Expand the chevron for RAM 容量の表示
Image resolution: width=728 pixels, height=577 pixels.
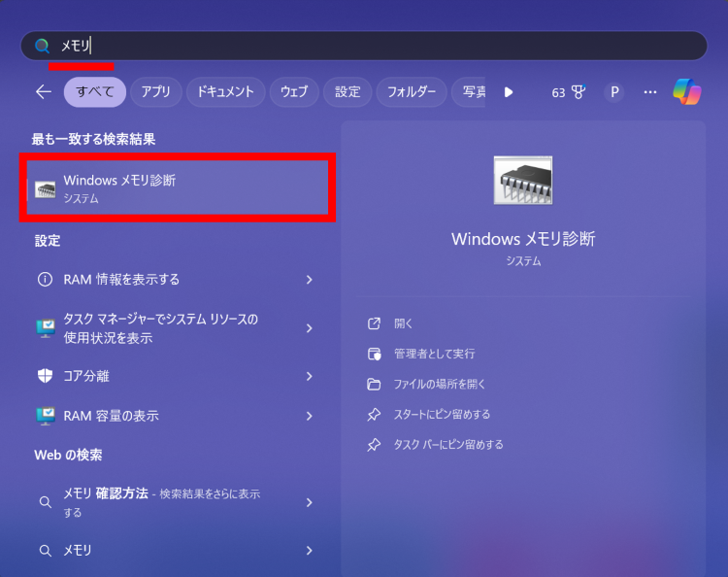[x=310, y=416]
